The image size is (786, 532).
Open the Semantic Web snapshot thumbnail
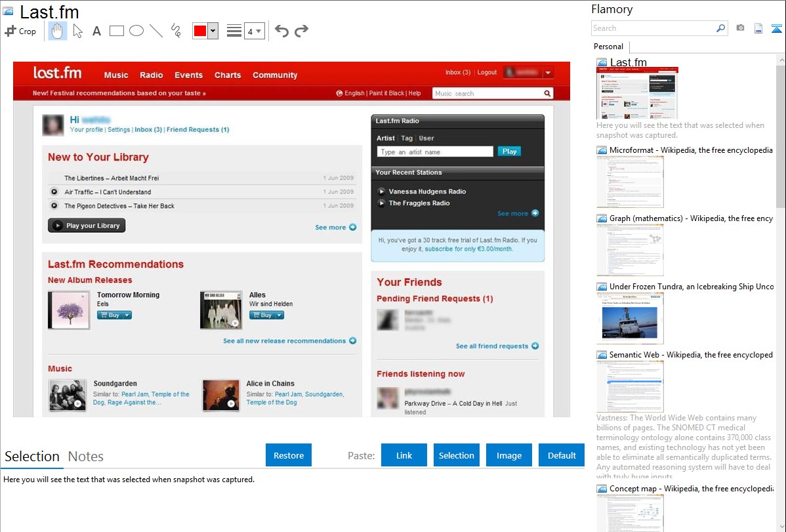click(630, 386)
